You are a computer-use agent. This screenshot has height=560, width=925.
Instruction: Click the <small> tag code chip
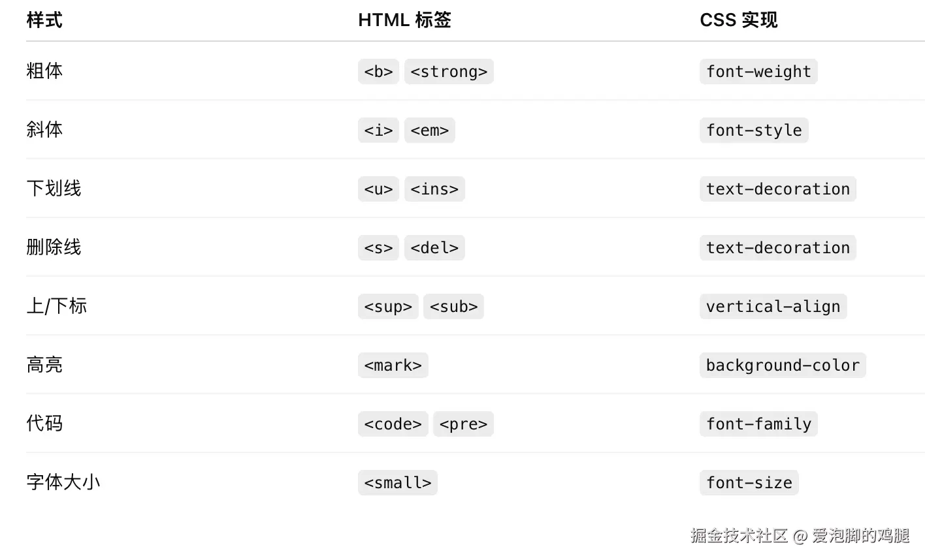point(397,483)
